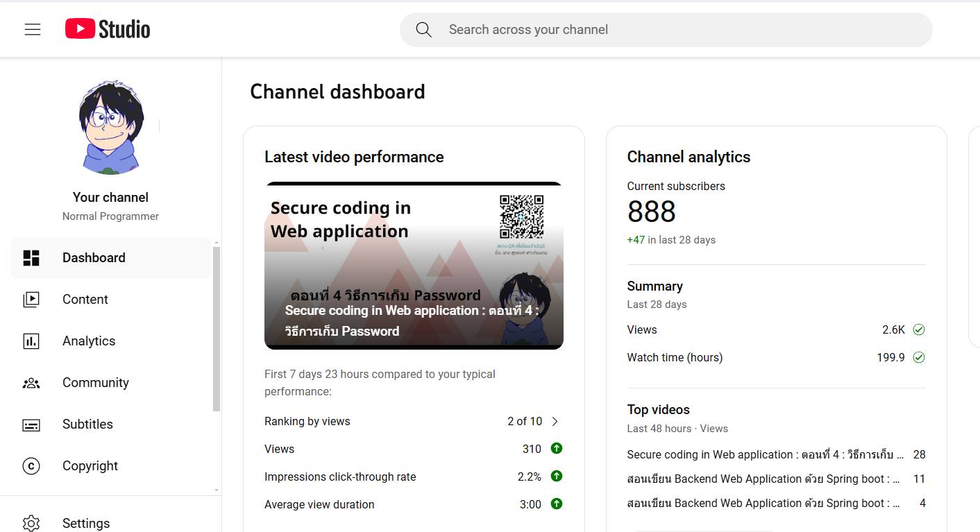Click the sidebar vertical scrollbar
This screenshot has width=980, height=532.
point(217,329)
